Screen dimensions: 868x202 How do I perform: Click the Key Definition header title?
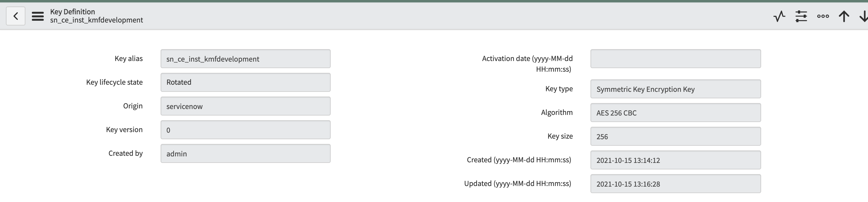tap(72, 12)
